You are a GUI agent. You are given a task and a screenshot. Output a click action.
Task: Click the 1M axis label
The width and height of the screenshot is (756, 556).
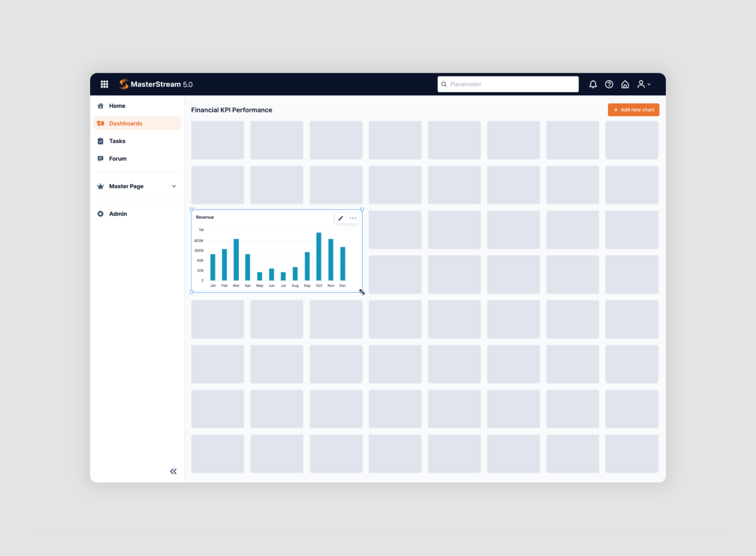[x=201, y=230]
